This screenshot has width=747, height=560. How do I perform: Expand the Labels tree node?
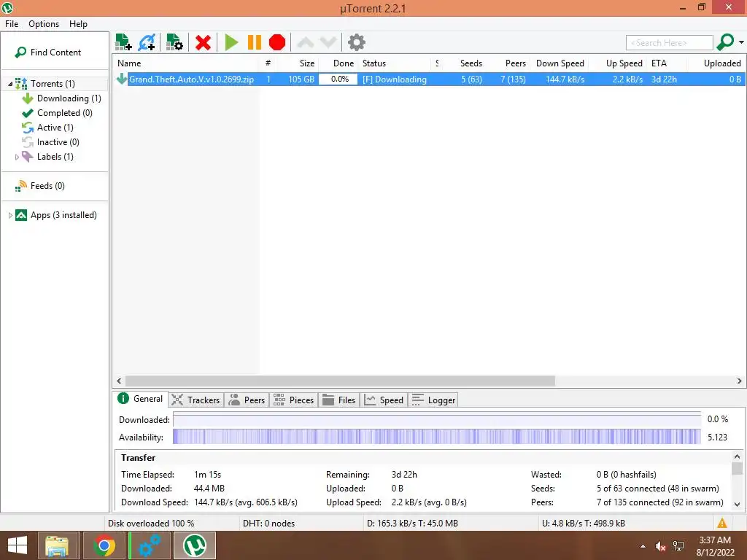tap(17, 157)
